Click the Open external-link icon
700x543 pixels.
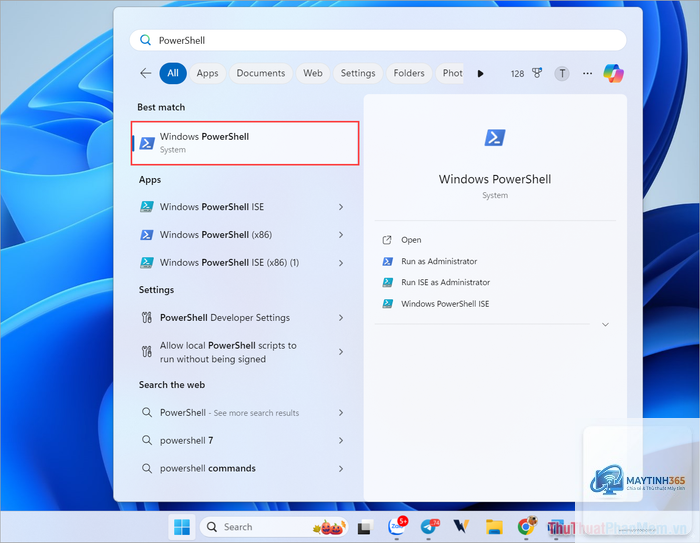click(x=387, y=240)
